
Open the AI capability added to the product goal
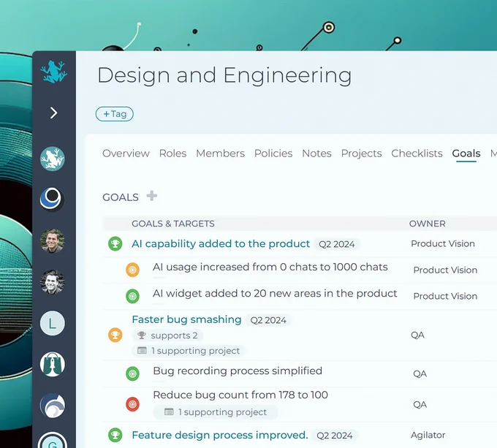(x=221, y=243)
